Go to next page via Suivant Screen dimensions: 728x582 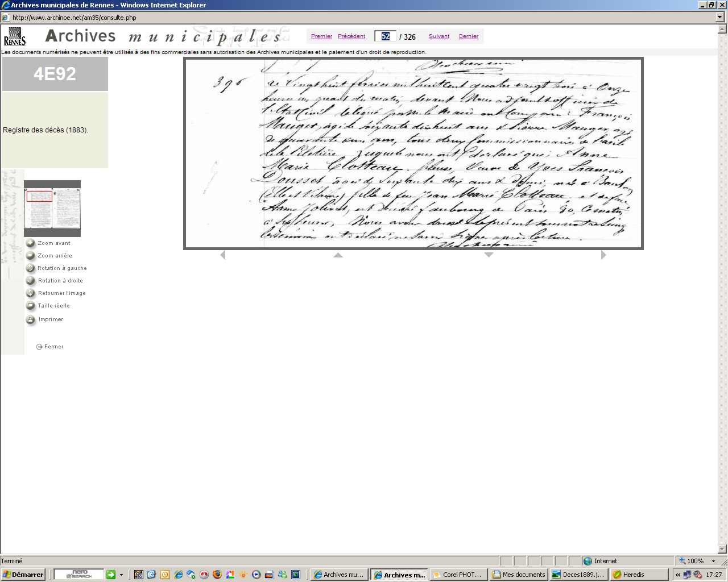click(x=439, y=36)
